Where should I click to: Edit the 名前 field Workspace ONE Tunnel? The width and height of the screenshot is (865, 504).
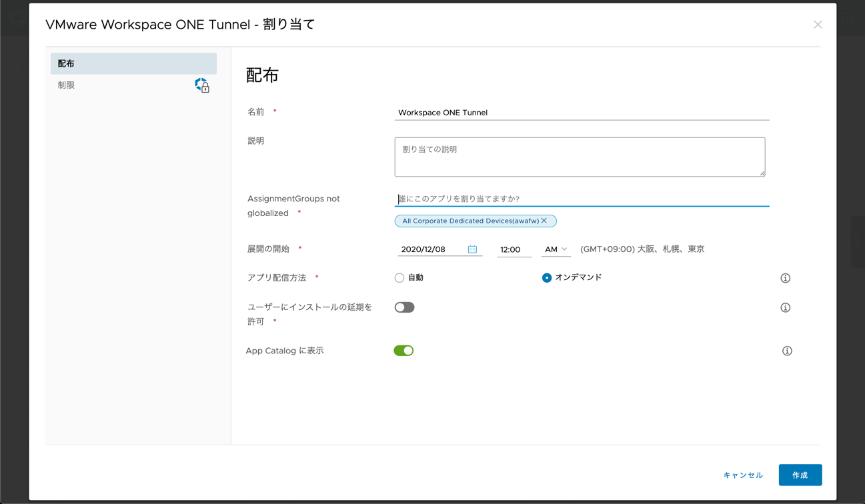coord(582,113)
